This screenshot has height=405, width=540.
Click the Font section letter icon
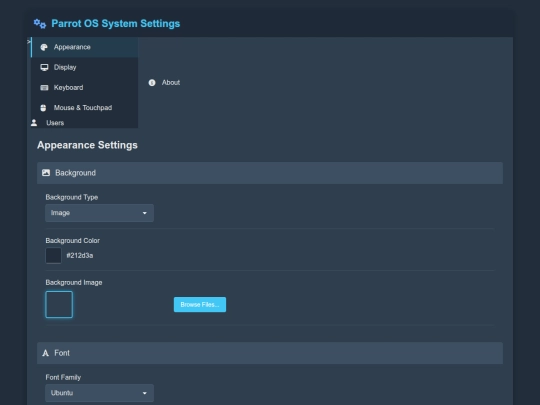(45, 353)
